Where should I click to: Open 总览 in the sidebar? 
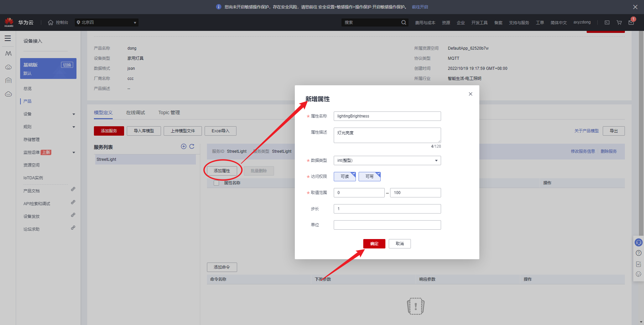(x=28, y=89)
